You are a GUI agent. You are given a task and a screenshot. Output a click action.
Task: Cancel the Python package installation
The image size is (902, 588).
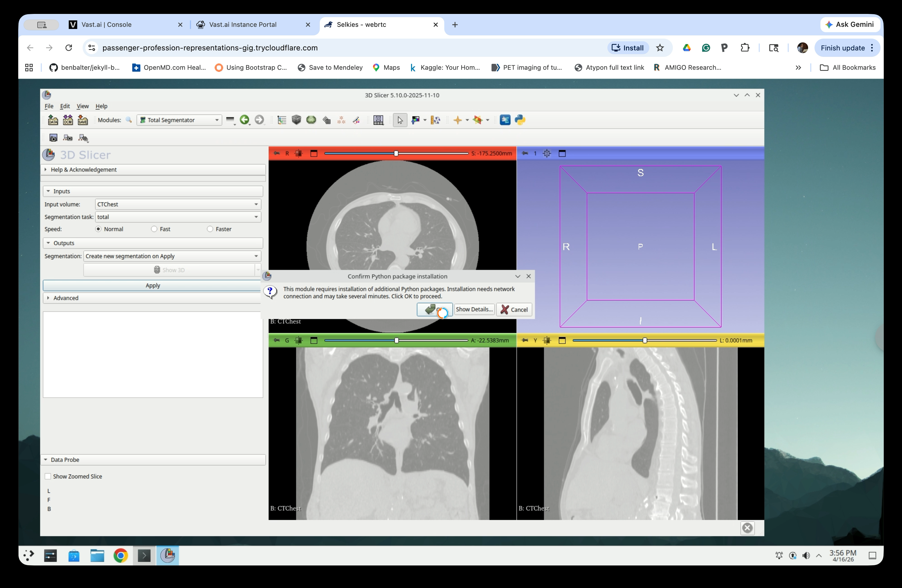[x=514, y=310]
